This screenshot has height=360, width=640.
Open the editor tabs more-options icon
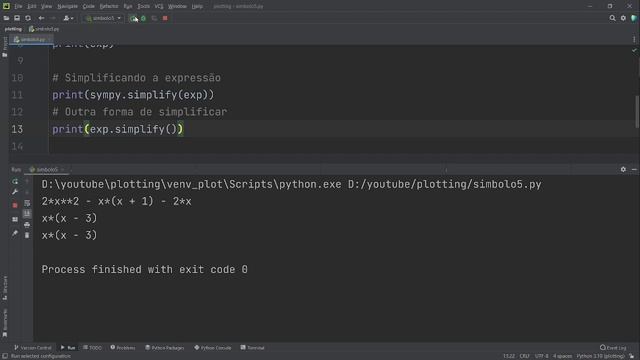pyautogui.click(x=634, y=40)
